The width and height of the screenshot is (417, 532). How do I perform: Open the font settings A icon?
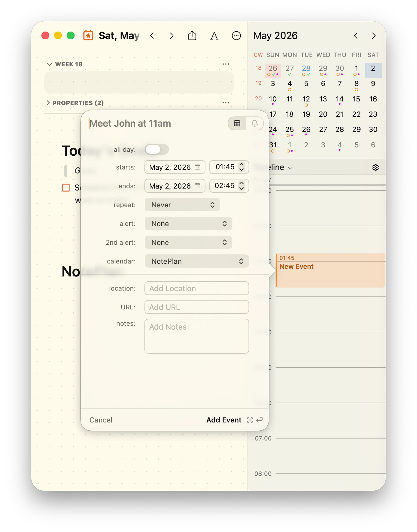214,36
